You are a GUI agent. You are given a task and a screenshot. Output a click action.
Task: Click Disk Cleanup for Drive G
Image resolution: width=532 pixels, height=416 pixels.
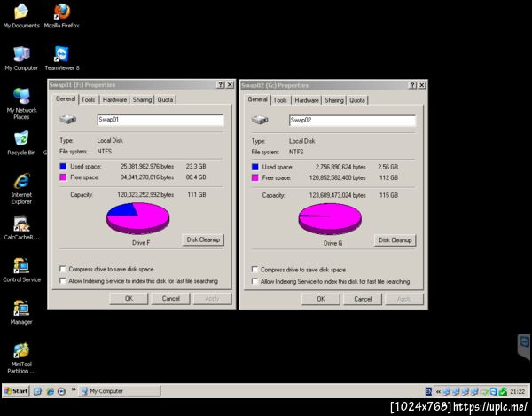pos(395,240)
